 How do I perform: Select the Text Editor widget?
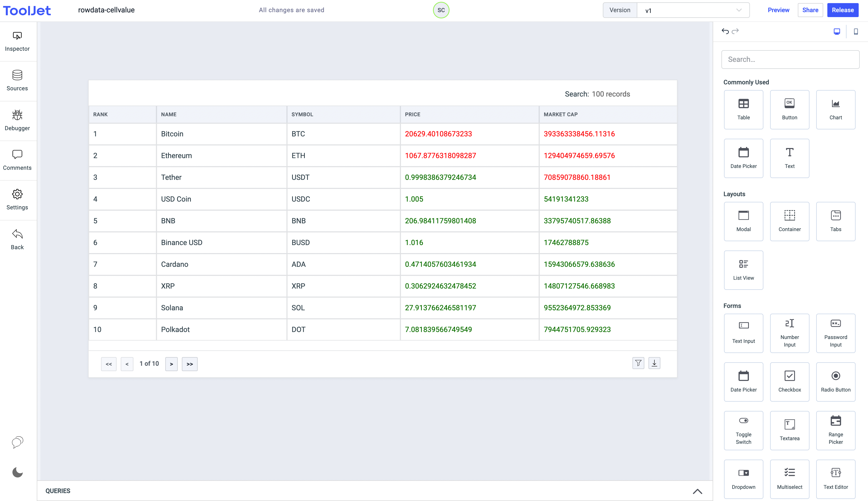[x=836, y=479]
